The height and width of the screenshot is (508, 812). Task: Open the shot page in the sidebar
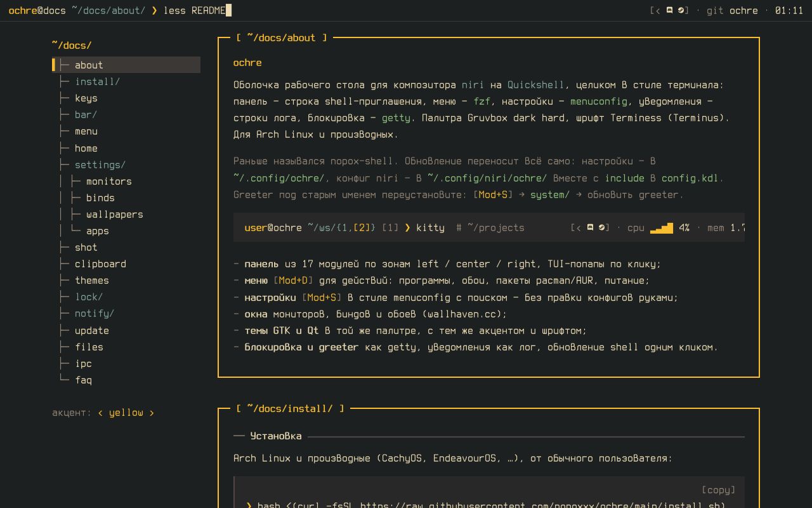pyautogui.click(x=86, y=247)
